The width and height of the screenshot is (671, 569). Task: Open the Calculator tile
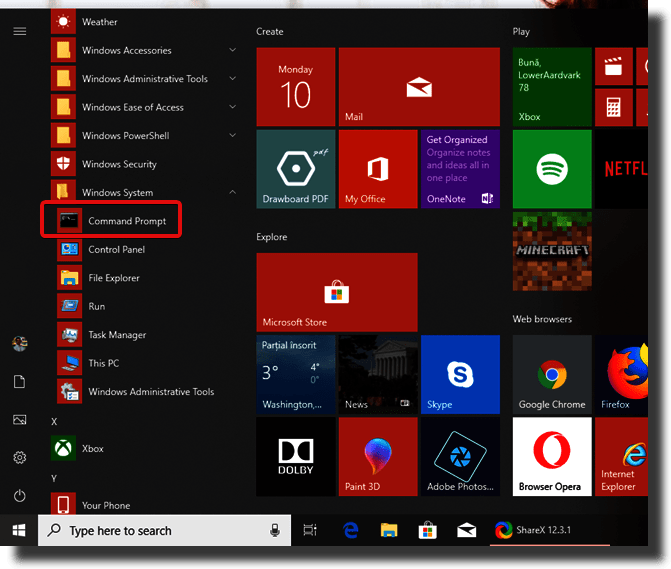614,107
